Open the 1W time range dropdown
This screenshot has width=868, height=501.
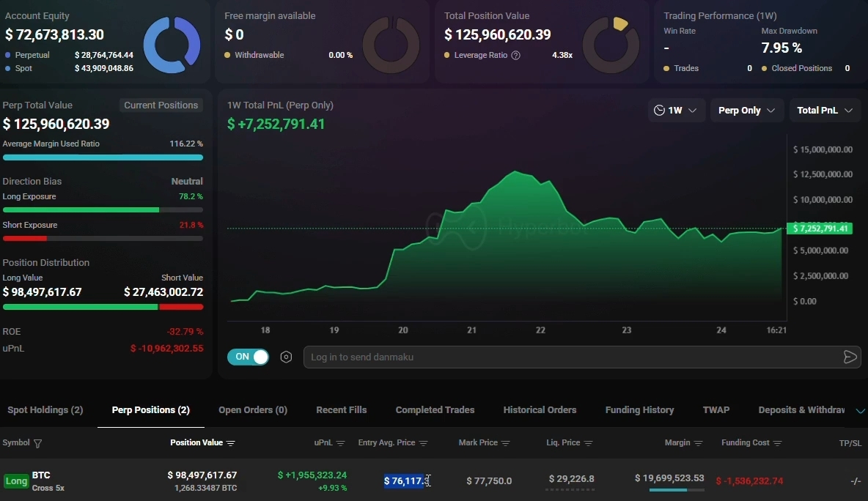coord(676,111)
